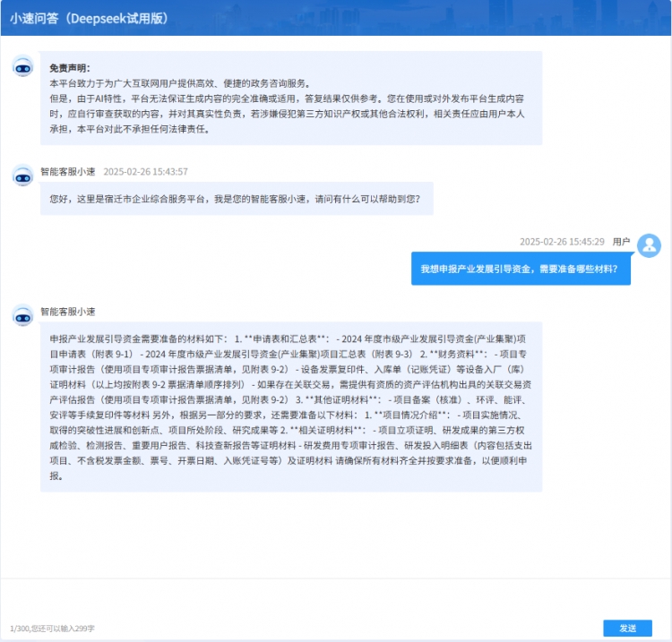Viewport: 672px width, 642px height.
Task: Click the 智能客服小速 name above the greeting
Action: point(68,172)
